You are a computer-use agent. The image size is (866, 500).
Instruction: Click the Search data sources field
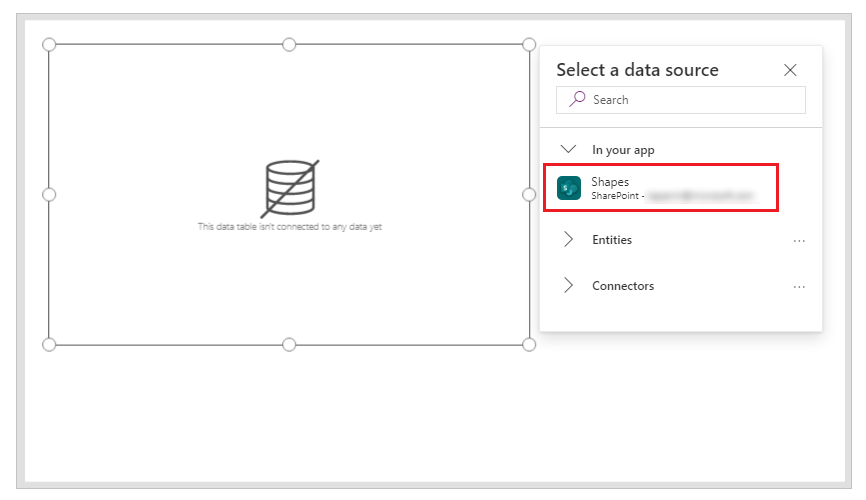[690, 100]
